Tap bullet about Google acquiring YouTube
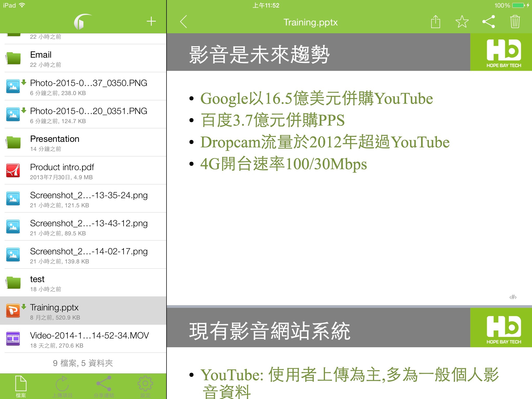The image size is (532, 399). coord(316,98)
